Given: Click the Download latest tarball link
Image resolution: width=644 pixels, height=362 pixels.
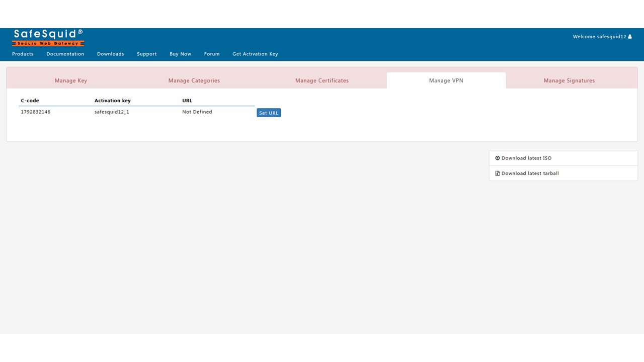Looking at the screenshot, I should tap(530, 173).
